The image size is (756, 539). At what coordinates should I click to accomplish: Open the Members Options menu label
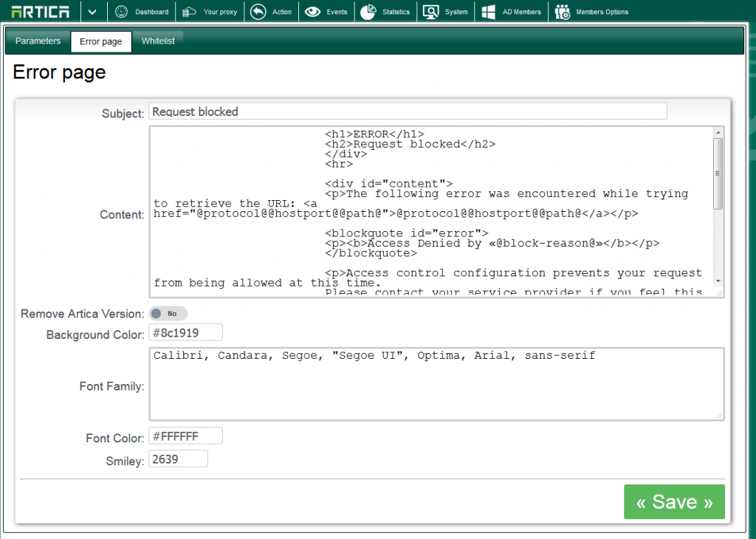point(602,12)
